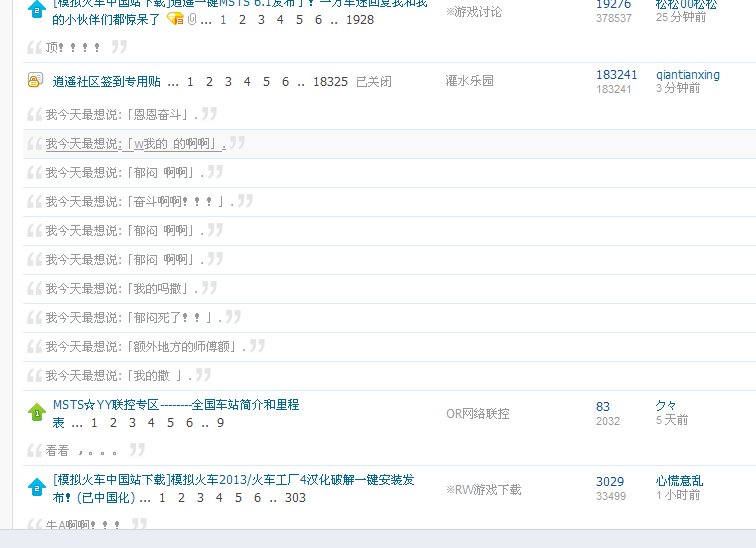Click the reply count 183241
This screenshot has width=756, height=548.
pos(616,75)
